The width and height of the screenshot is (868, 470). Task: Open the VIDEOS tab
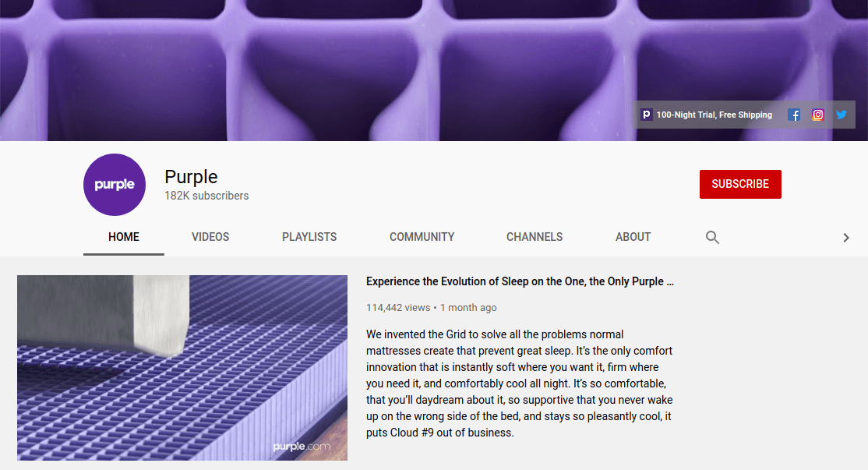tap(210, 237)
